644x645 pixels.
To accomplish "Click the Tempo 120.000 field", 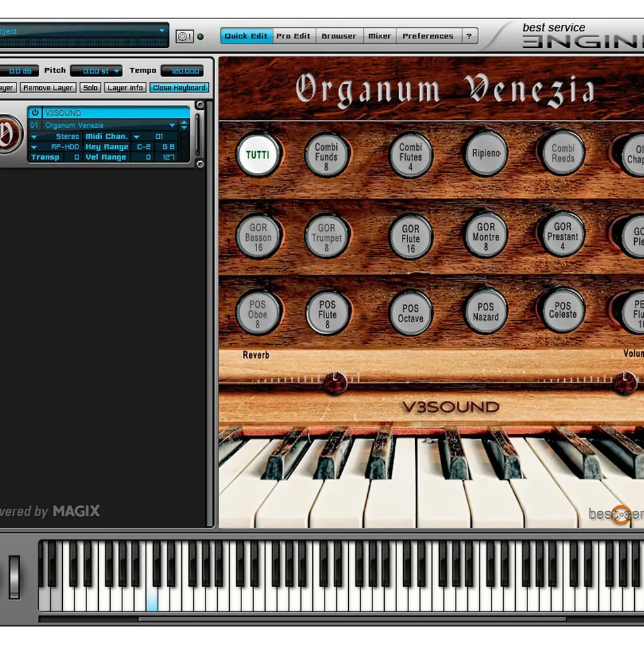I will 182,71.
